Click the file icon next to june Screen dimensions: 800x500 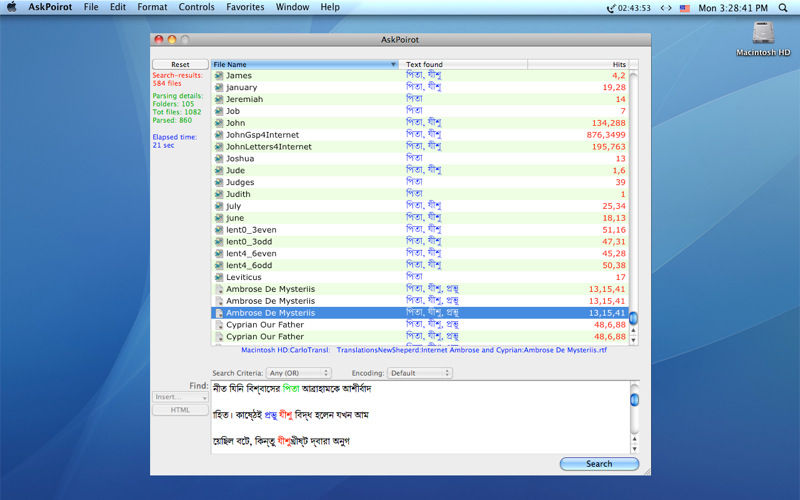[x=219, y=218]
